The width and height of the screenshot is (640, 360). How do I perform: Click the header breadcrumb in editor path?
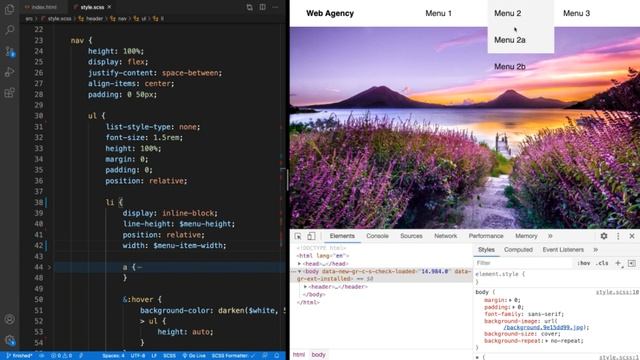94,19
